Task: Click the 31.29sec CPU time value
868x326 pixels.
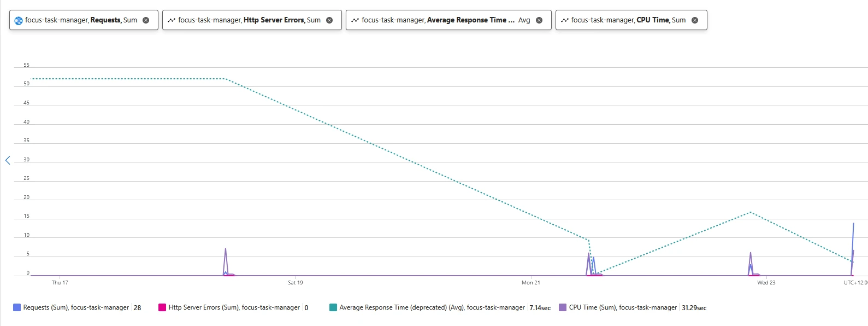Action: pos(694,308)
